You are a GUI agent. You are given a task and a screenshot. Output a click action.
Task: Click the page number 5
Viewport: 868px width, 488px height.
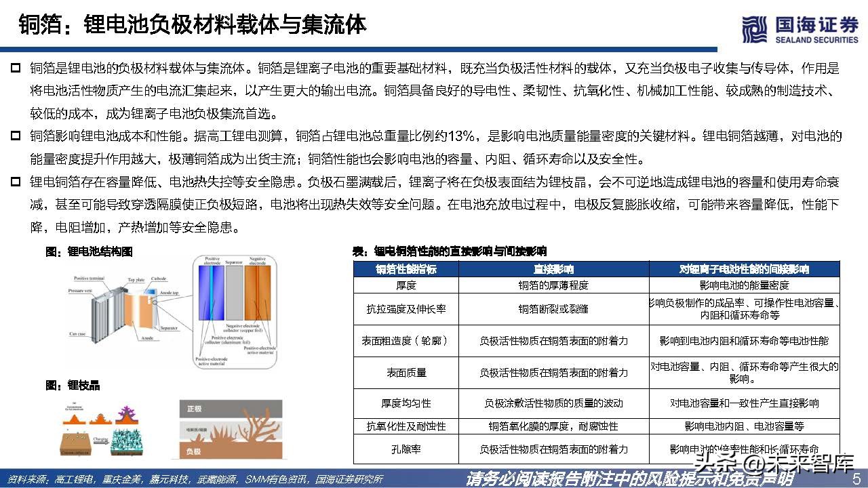click(856, 477)
